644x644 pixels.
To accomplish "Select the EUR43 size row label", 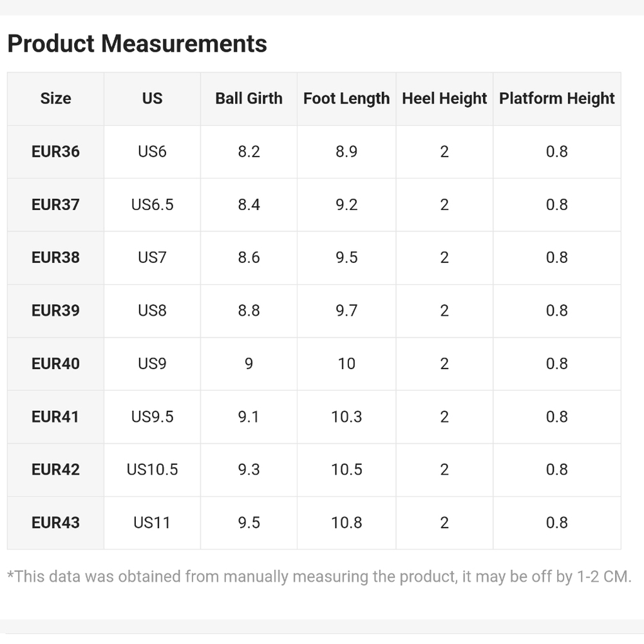I will pos(55,522).
